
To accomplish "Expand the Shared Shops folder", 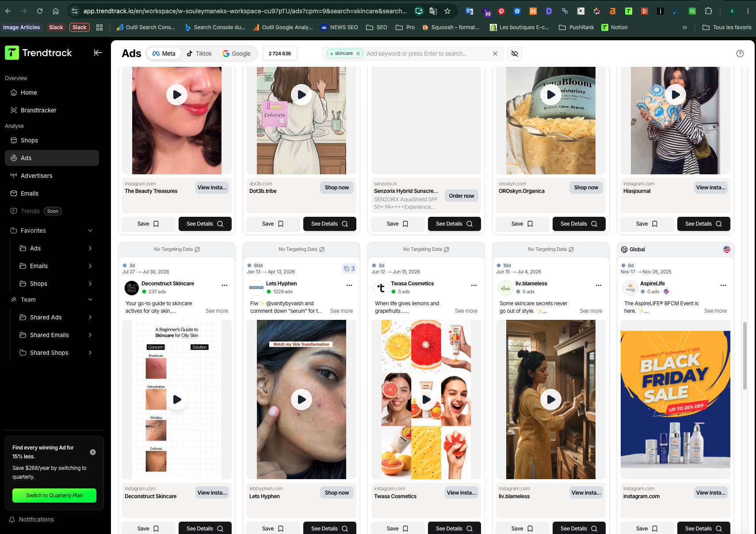I will 90,353.
